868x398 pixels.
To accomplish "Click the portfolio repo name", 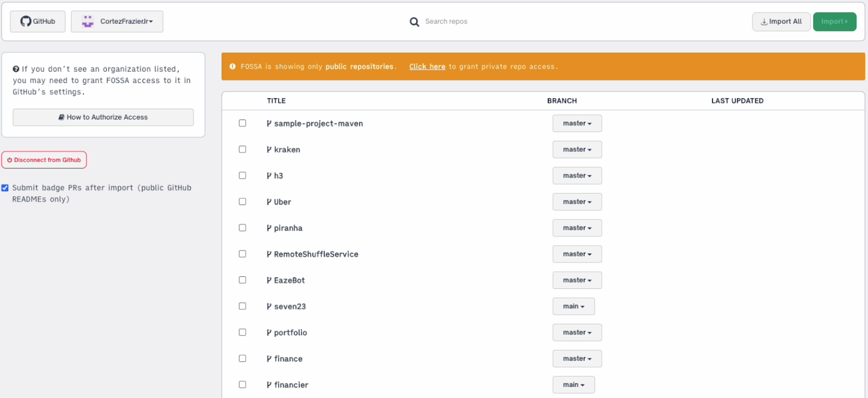I will [x=290, y=332].
